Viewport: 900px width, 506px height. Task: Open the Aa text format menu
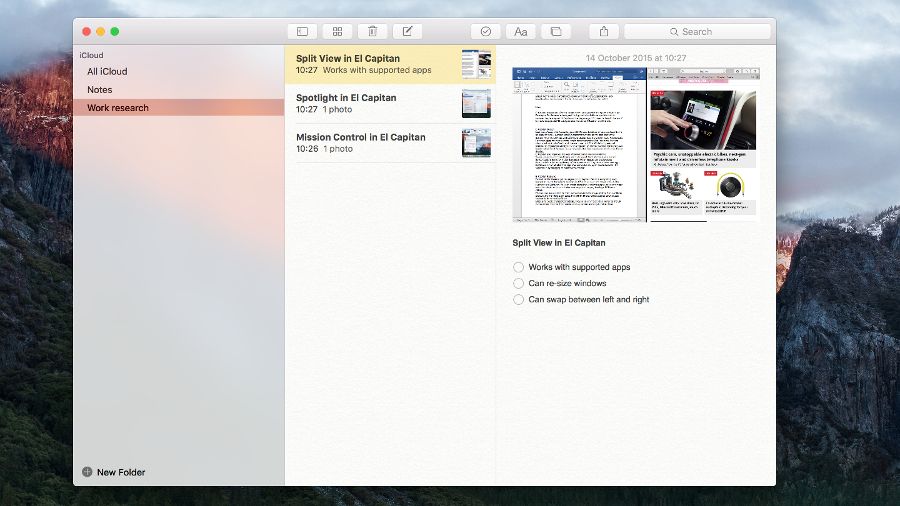(521, 32)
